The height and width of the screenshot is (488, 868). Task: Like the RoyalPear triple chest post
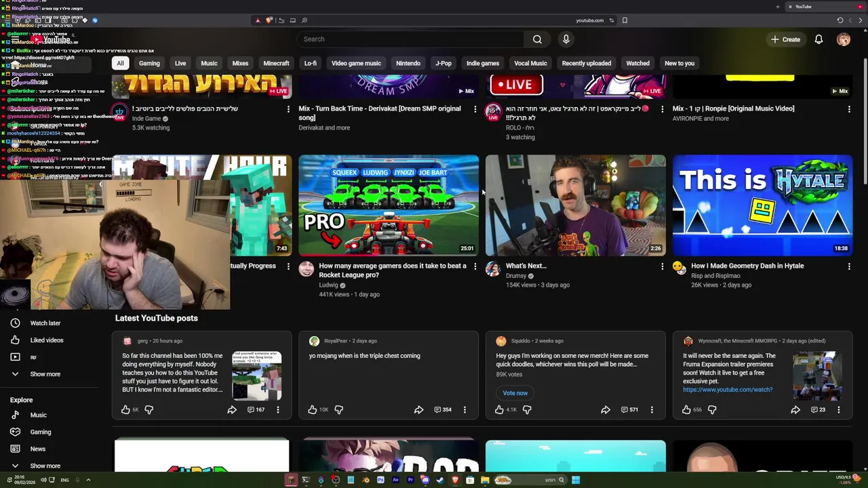pos(312,409)
